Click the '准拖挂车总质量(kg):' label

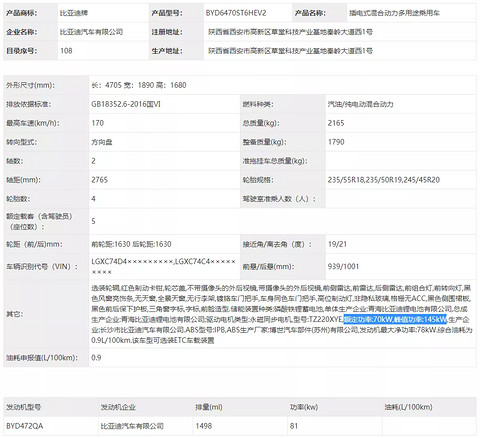(275, 161)
